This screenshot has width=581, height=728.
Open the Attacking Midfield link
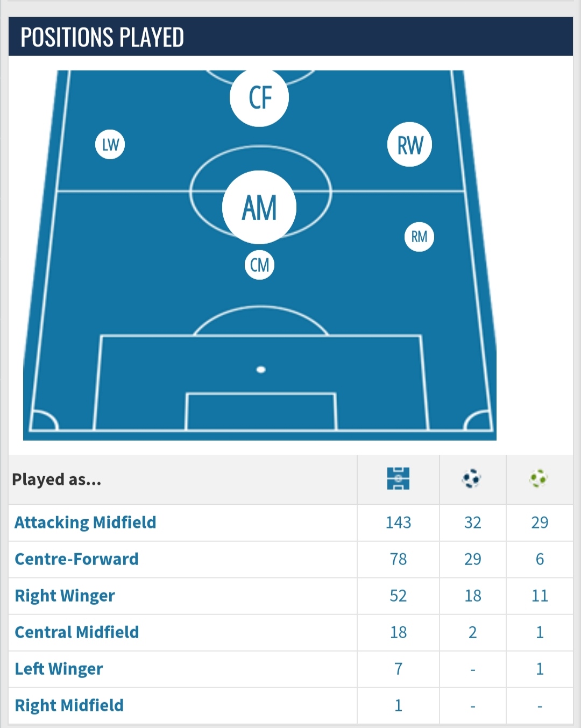[x=86, y=522]
